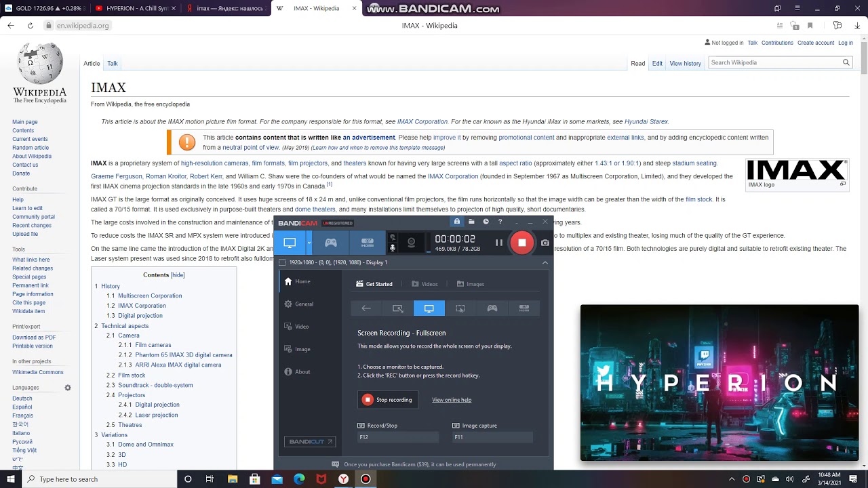The image size is (868, 488).
Task: Pause the Bandicam recording
Action: tap(499, 243)
